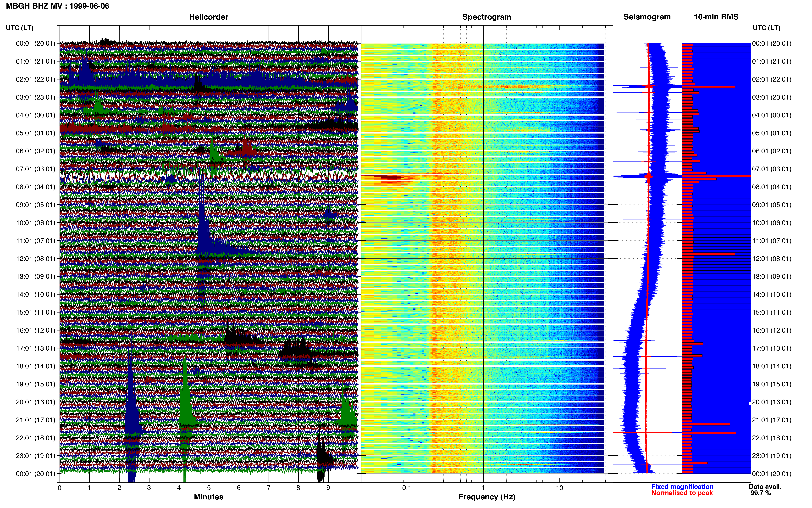Click the 'Data avail.' label
The height and width of the screenshot is (508, 812).
(x=765, y=487)
